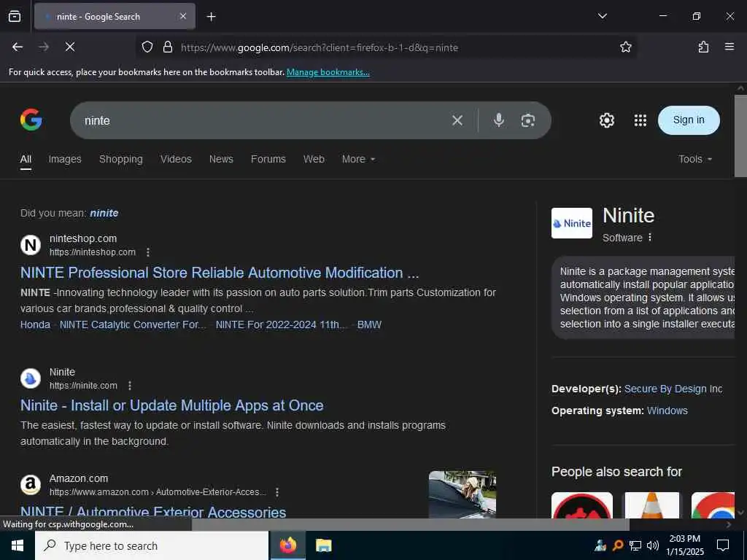Open knowledge panel more options dots
Screen dimensions: 747x560
650,237
